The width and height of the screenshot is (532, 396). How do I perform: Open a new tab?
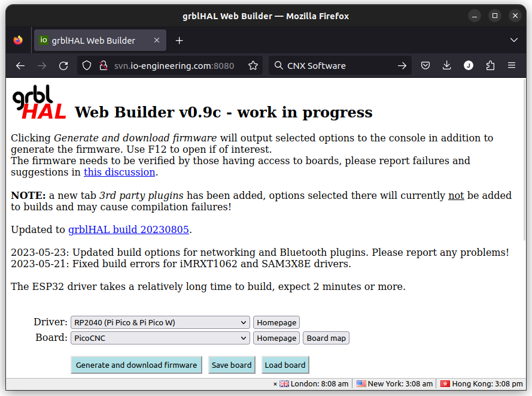click(x=179, y=41)
